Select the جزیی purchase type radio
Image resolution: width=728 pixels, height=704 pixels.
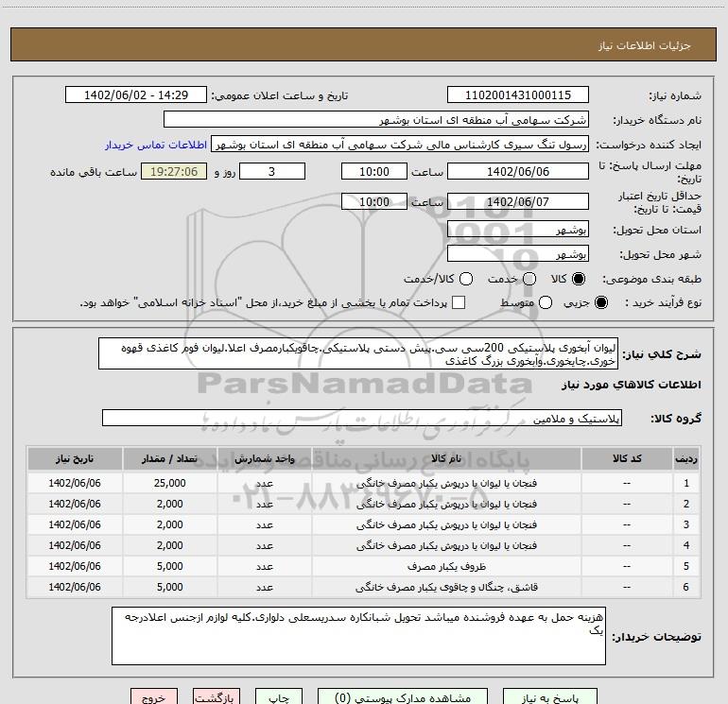pyautogui.click(x=600, y=302)
